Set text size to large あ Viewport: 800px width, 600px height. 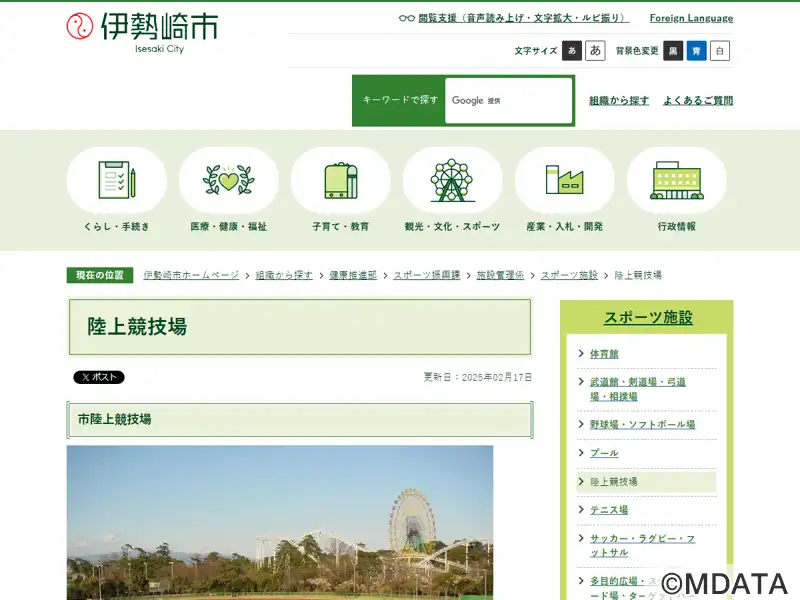pos(595,51)
